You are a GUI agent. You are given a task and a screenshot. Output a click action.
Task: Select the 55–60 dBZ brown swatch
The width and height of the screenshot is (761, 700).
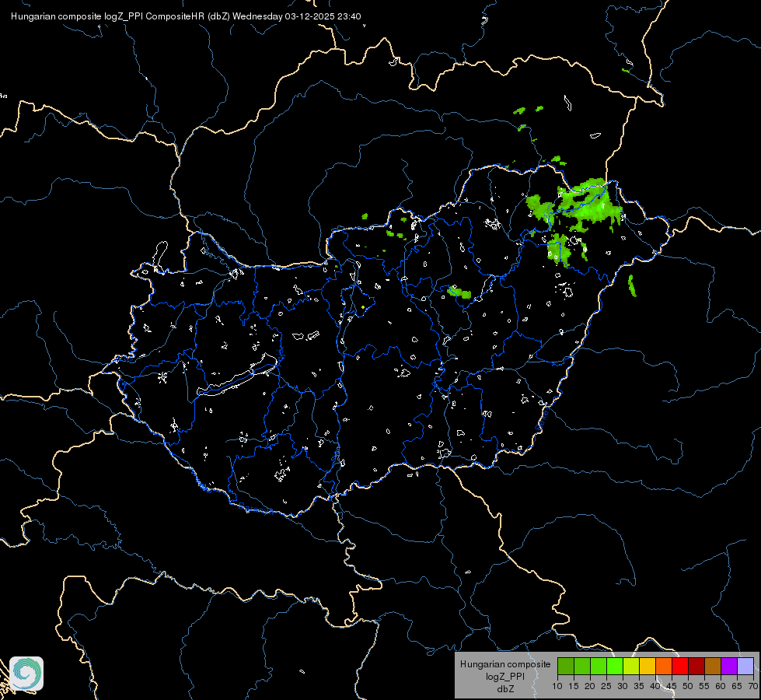pyautogui.click(x=713, y=666)
